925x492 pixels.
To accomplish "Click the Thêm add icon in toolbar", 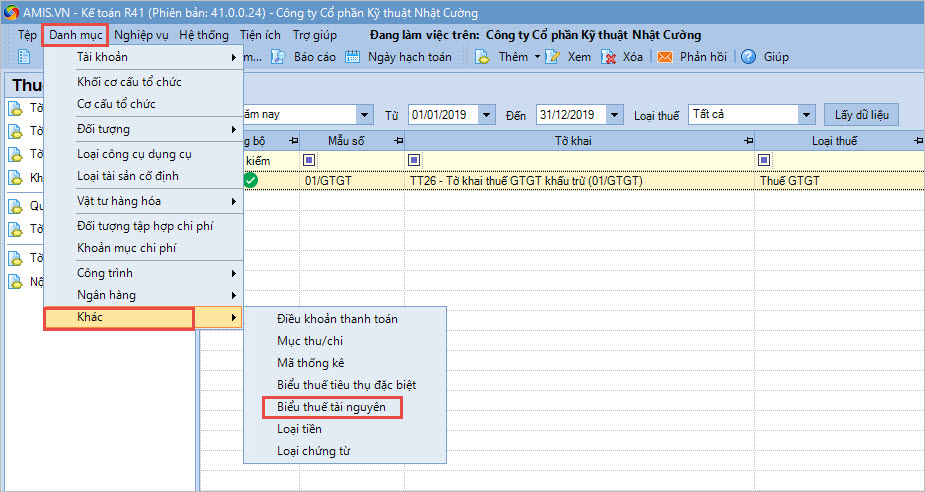I will click(481, 57).
